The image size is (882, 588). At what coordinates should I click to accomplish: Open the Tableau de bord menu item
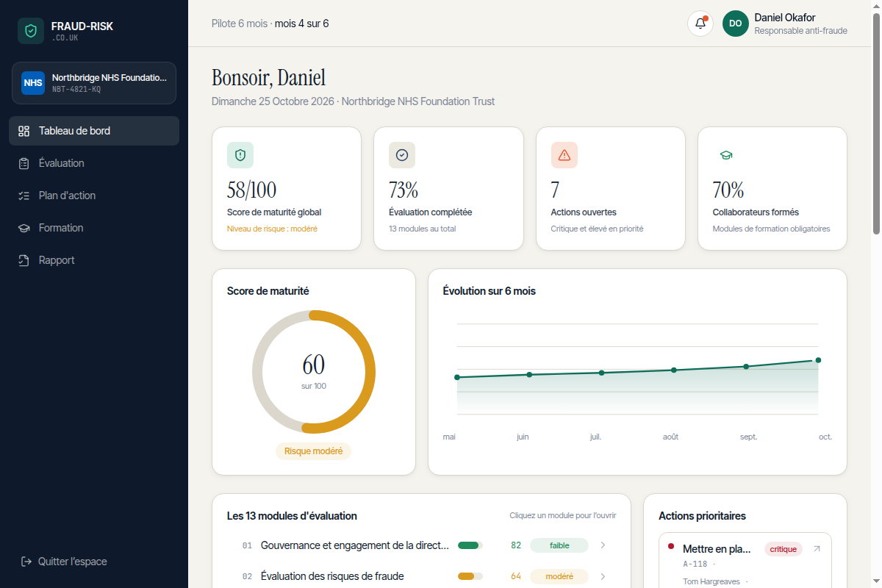tap(94, 131)
